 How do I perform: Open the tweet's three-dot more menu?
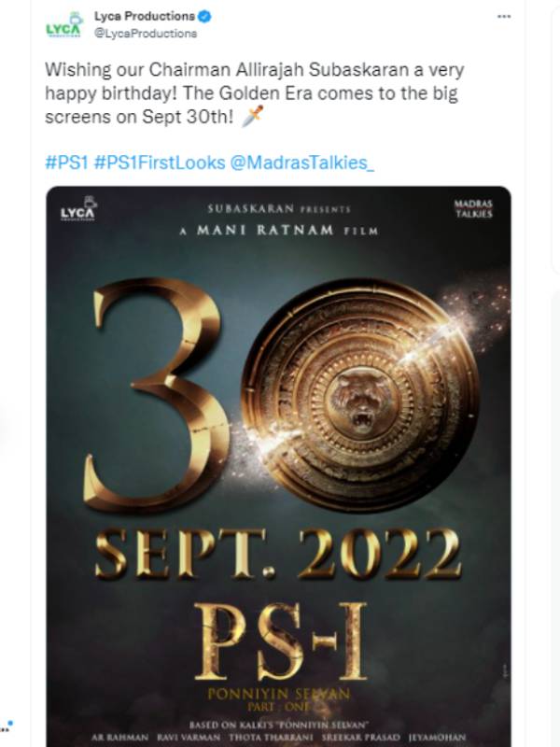pyautogui.click(x=504, y=17)
